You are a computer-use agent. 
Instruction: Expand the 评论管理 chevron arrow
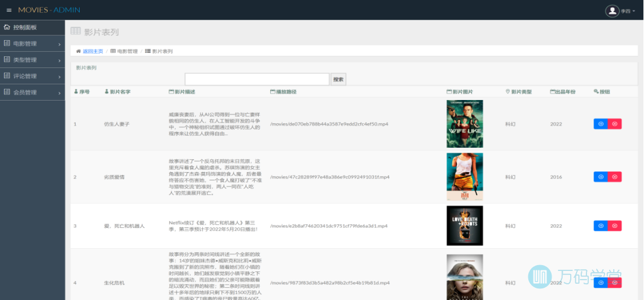tap(59, 76)
